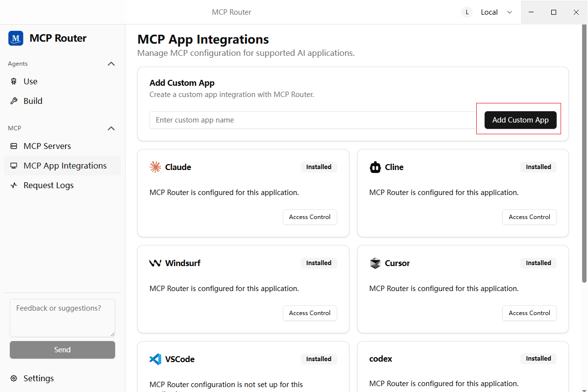
Task: Open Access Control for Claude
Action: click(310, 217)
